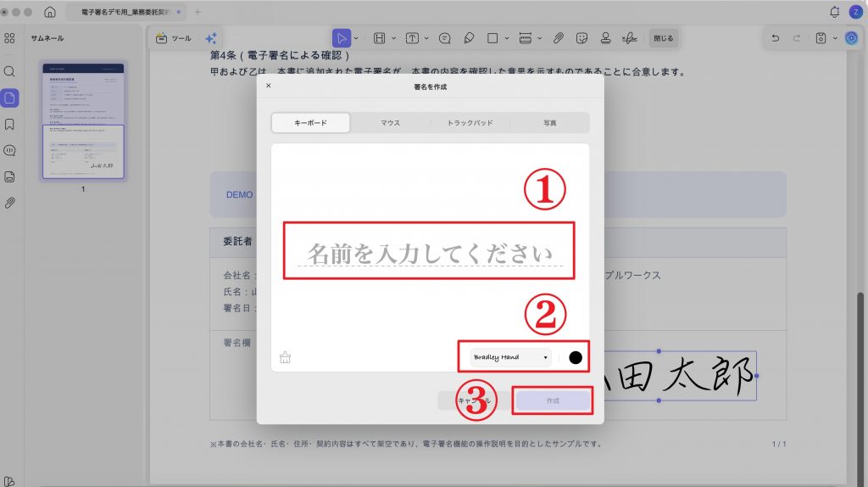This screenshot has height=487, width=868.
Task: Open the stamp tool
Action: tap(605, 38)
